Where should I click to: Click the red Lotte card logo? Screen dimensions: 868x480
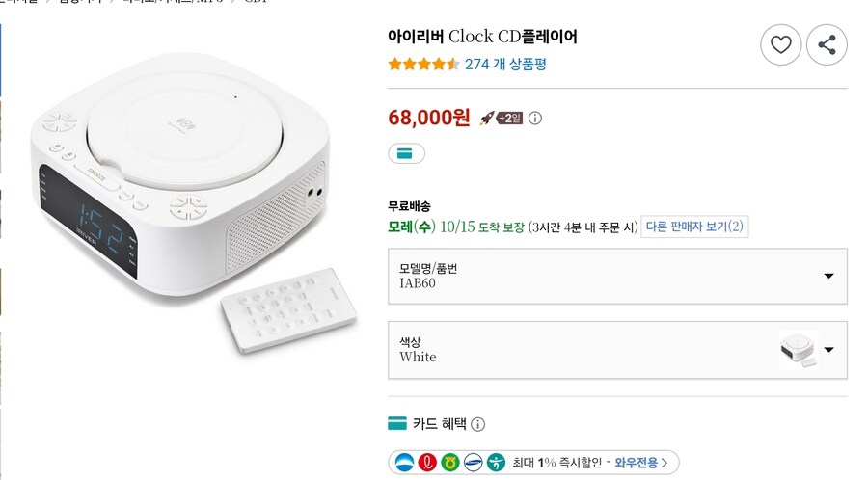pyautogui.click(x=426, y=463)
